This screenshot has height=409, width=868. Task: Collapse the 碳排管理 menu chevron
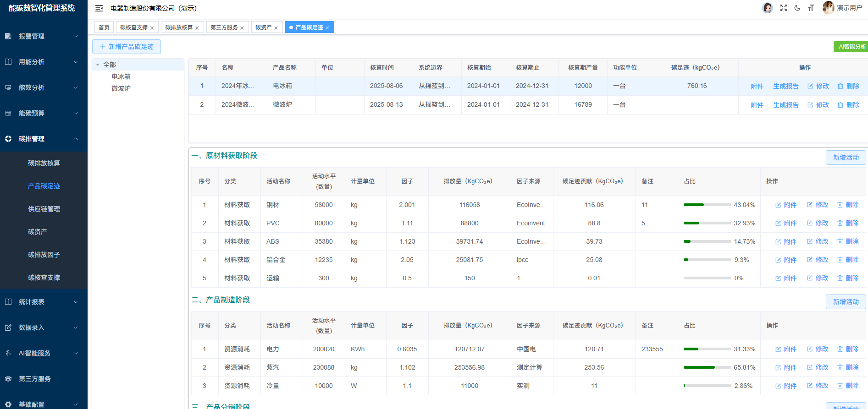click(76, 139)
